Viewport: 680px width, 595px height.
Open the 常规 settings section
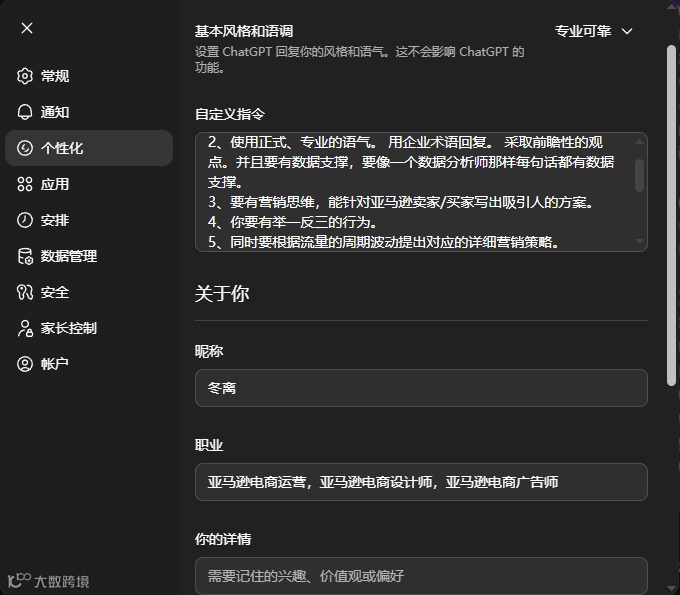click(89, 76)
